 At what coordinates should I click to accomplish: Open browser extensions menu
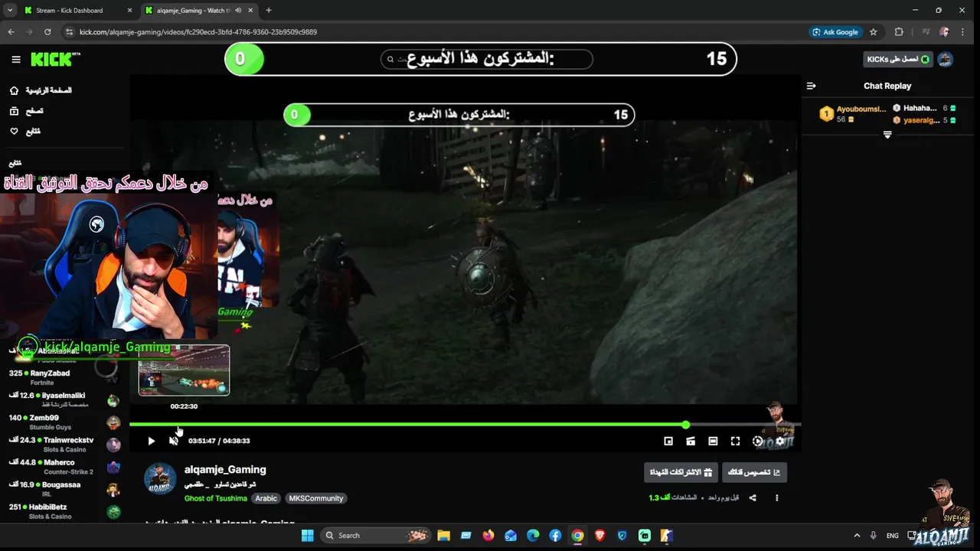click(899, 32)
